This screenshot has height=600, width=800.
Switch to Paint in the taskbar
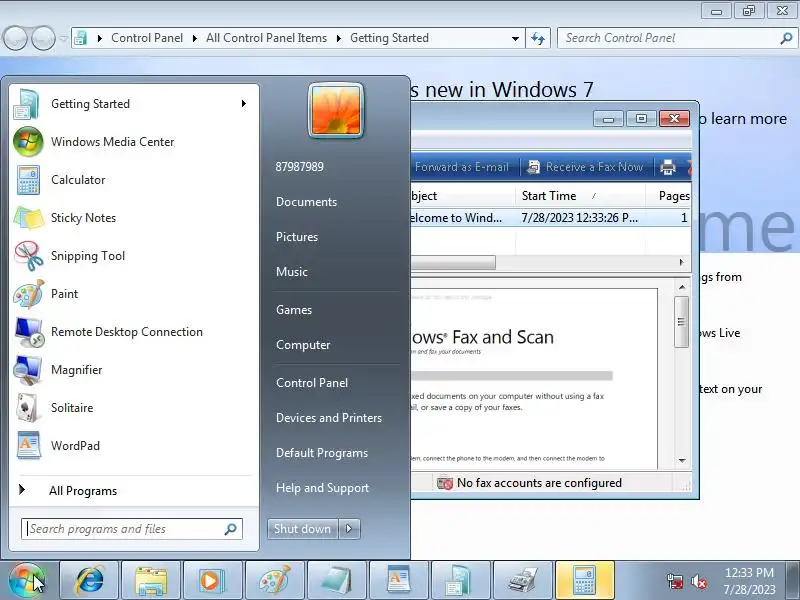point(274,580)
